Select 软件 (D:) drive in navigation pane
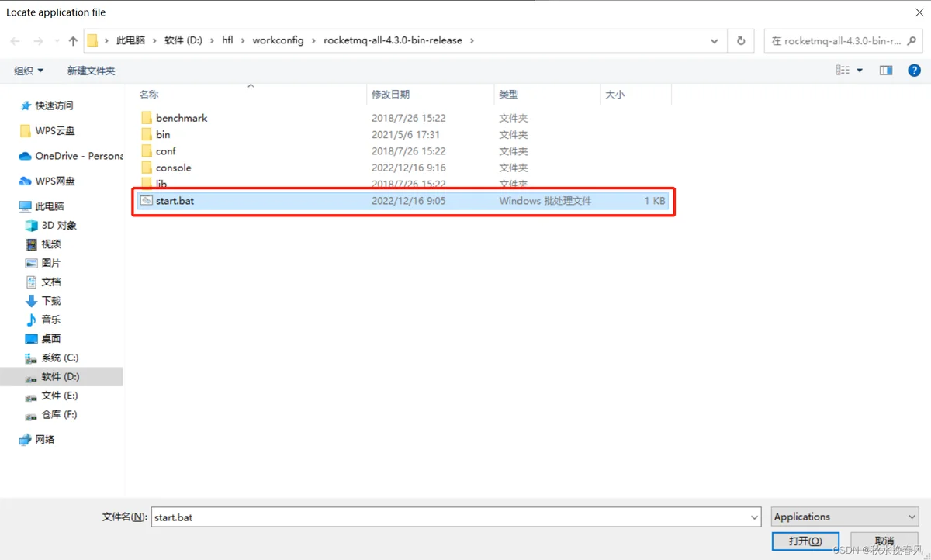The image size is (931, 560). [61, 377]
